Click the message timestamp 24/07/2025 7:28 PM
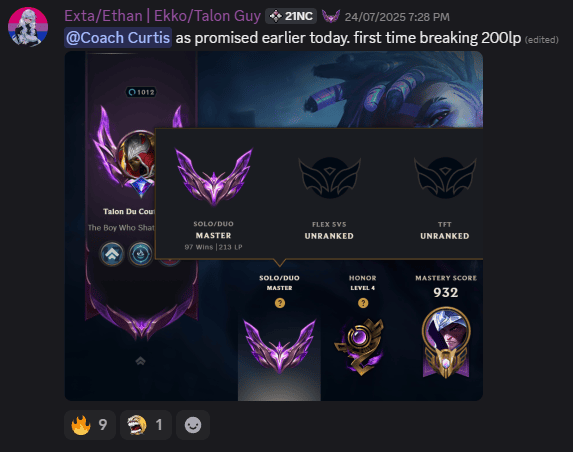Screen dimensions: 573x452 pos(397,17)
